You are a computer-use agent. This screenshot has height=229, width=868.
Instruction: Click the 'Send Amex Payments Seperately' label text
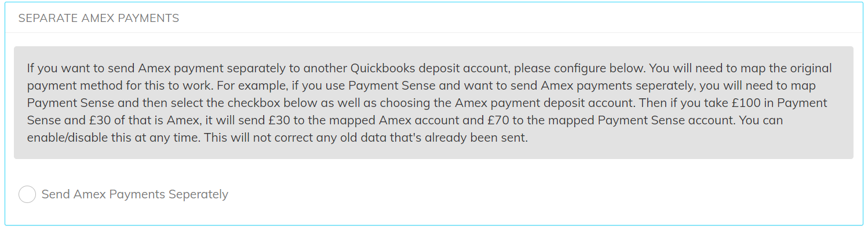pos(135,194)
